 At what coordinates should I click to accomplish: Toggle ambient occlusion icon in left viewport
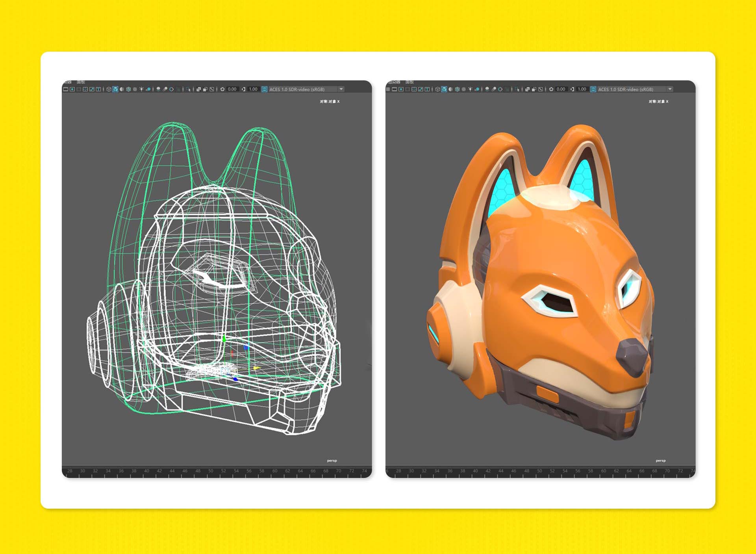(x=158, y=89)
